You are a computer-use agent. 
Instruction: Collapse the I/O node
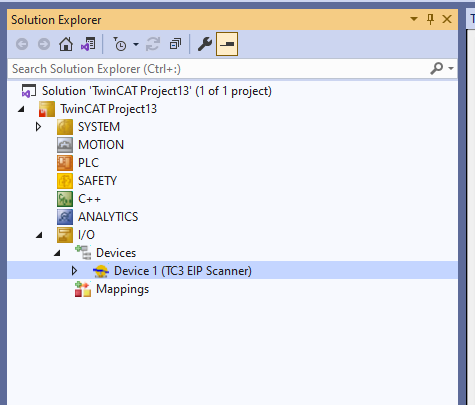[x=39, y=235]
